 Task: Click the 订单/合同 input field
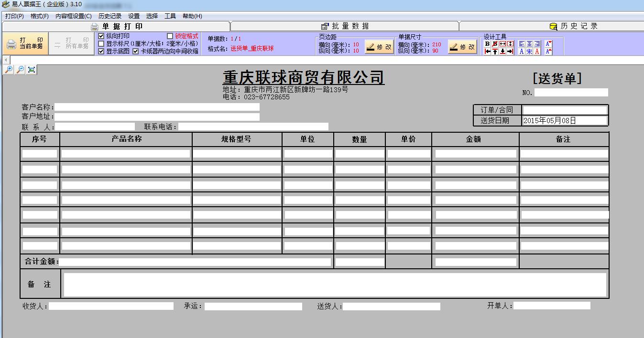(565, 110)
